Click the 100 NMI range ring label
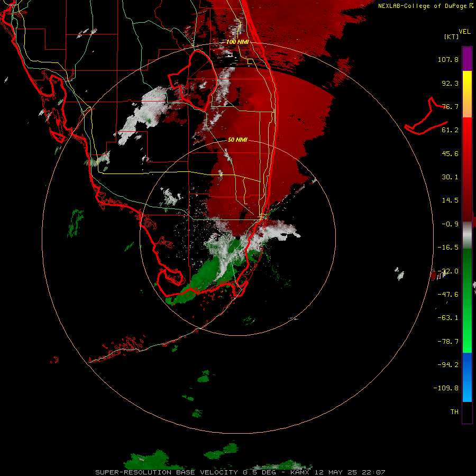The image size is (476, 476). coord(237,42)
